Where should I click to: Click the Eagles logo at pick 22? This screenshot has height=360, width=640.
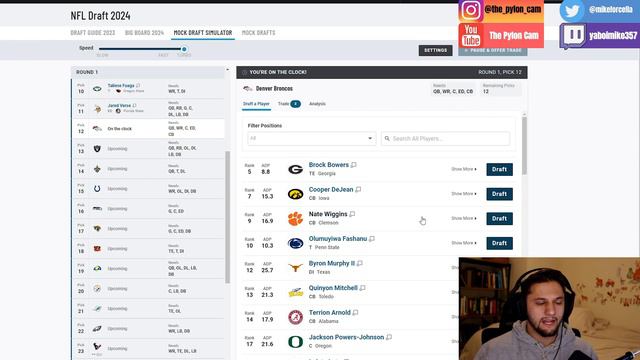(x=97, y=329)
